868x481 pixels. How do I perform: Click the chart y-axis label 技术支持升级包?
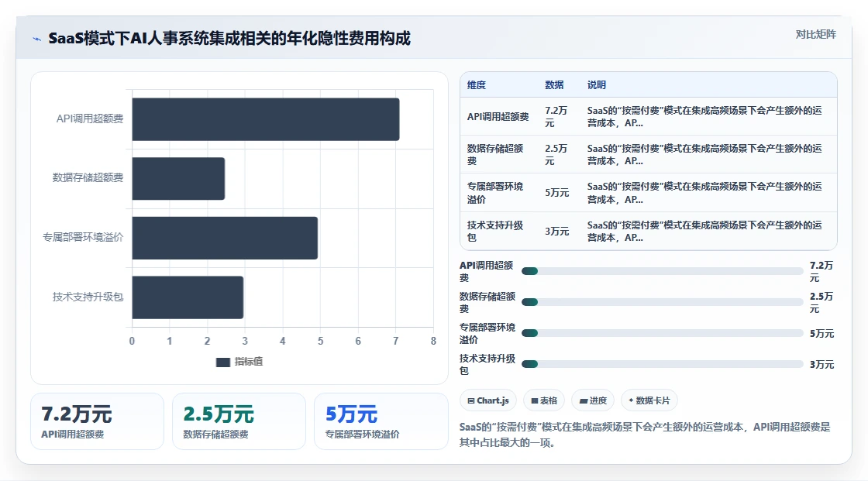(88, 297)
